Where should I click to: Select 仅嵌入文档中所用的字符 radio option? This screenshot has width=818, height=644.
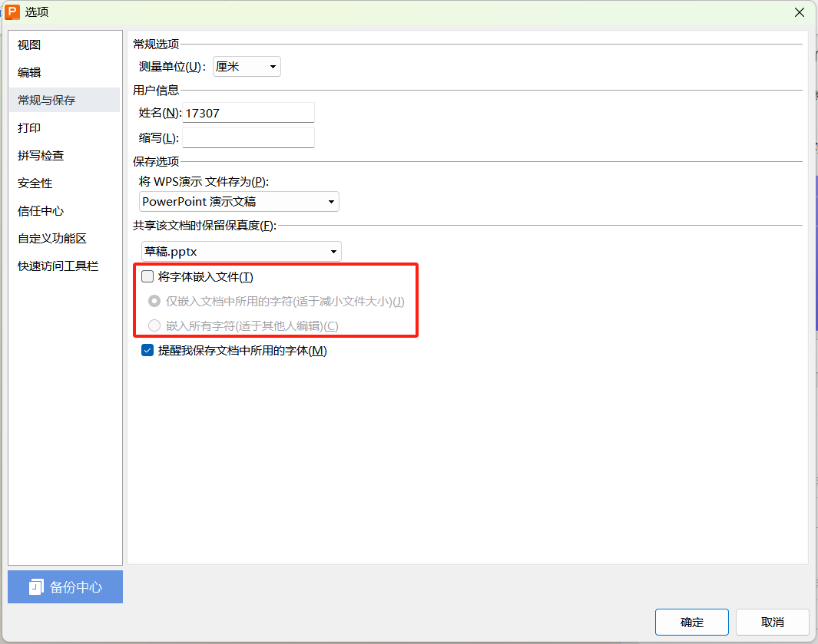pyautogui.click(x=154, y=302)
